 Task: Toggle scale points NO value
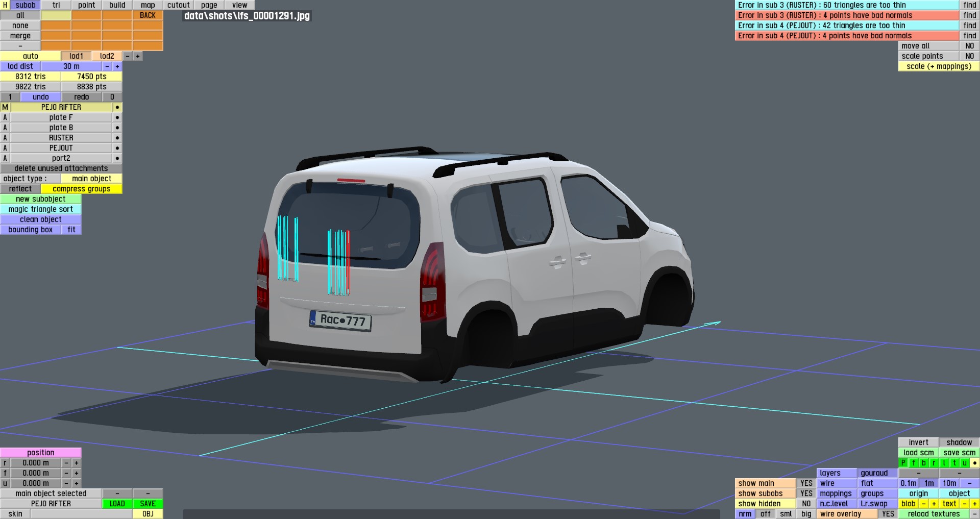click(969, 56)
